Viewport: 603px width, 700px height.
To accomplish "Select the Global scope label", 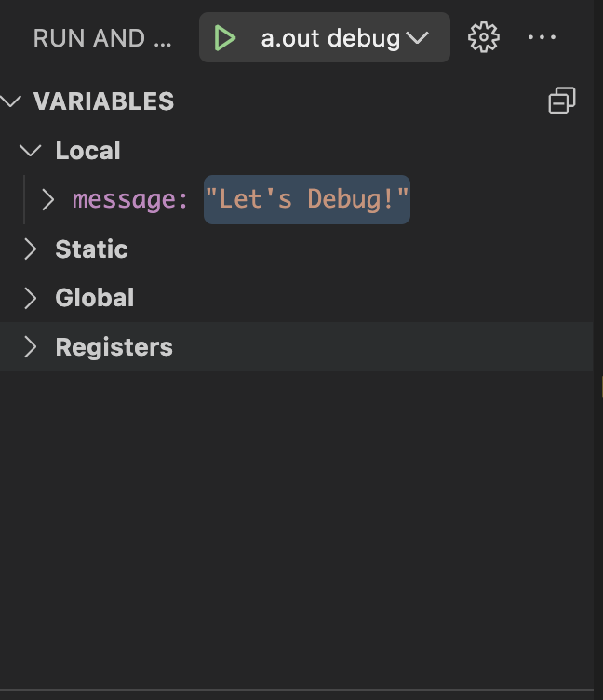I will coord(95,298).
